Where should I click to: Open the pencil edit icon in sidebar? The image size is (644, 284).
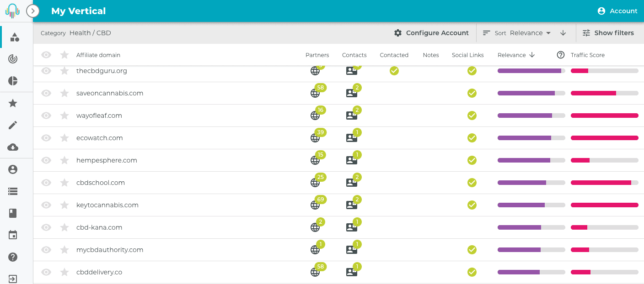13,125
